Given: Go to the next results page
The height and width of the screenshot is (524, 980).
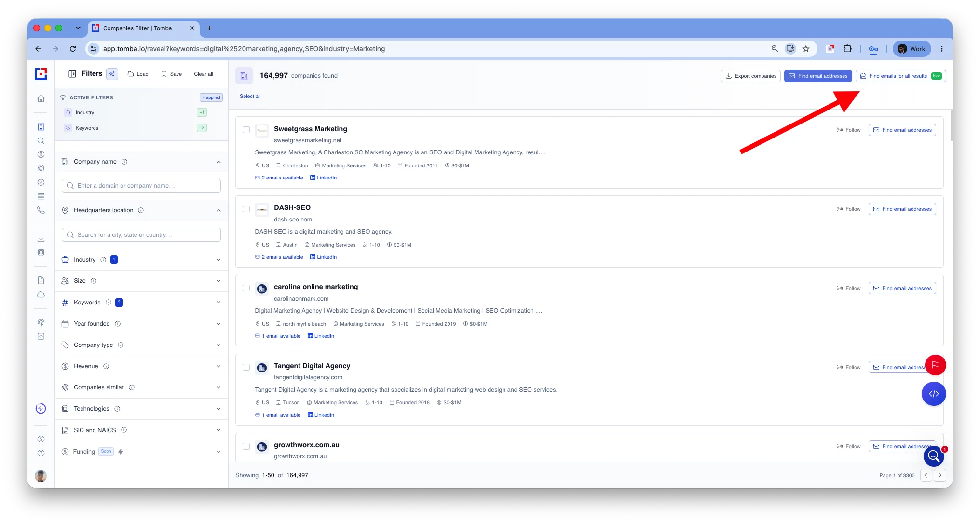Looking at the screenshot, I should coord(939,475).
